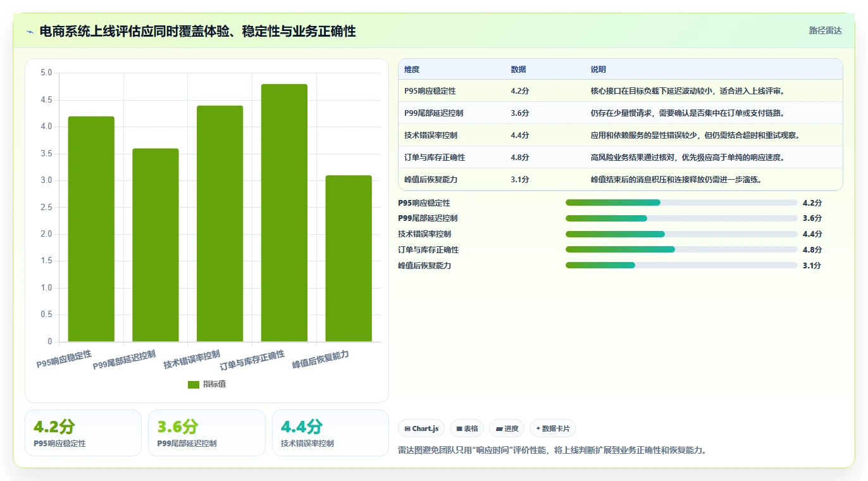Click the 2.5 y-axis tick label
The height and width of the screenshot is (481, 868).
[46, 208]
